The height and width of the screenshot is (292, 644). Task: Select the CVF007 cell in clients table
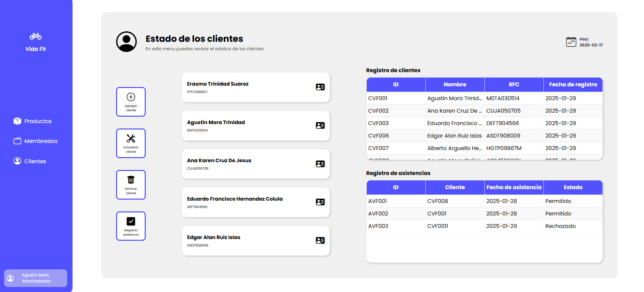pos(396,148)
